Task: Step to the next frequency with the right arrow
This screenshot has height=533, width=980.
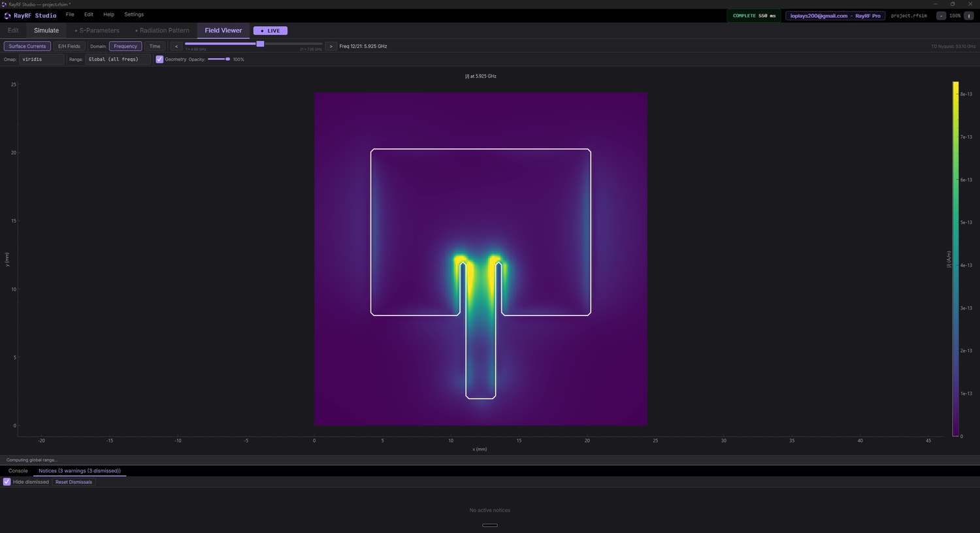Action: (x=331, y=46)
